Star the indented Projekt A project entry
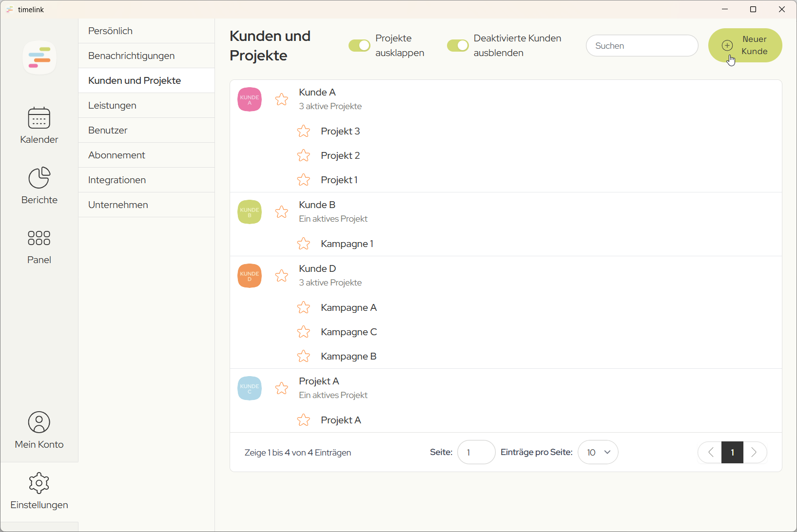Image resolution: width=797 pixels, height=532 pixels. pyautogui.click(x=304, y=420)
